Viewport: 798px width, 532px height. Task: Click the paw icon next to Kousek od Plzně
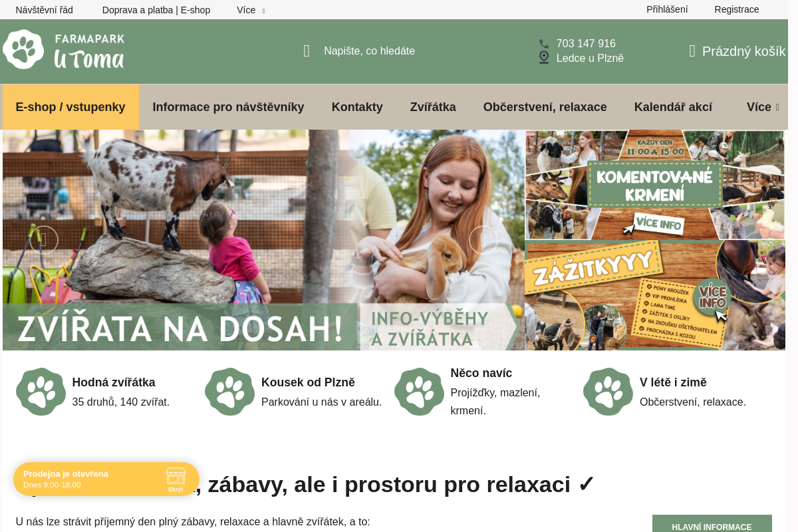click(x=230, y=392)
